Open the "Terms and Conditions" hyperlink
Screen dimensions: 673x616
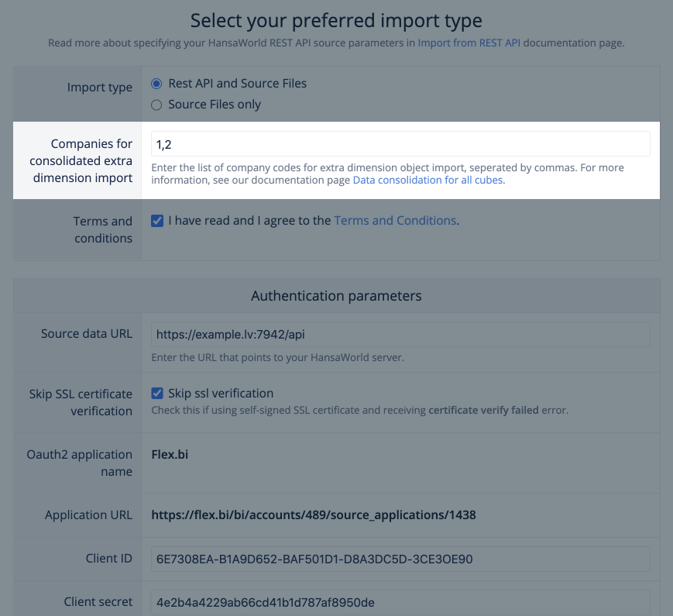395,221
